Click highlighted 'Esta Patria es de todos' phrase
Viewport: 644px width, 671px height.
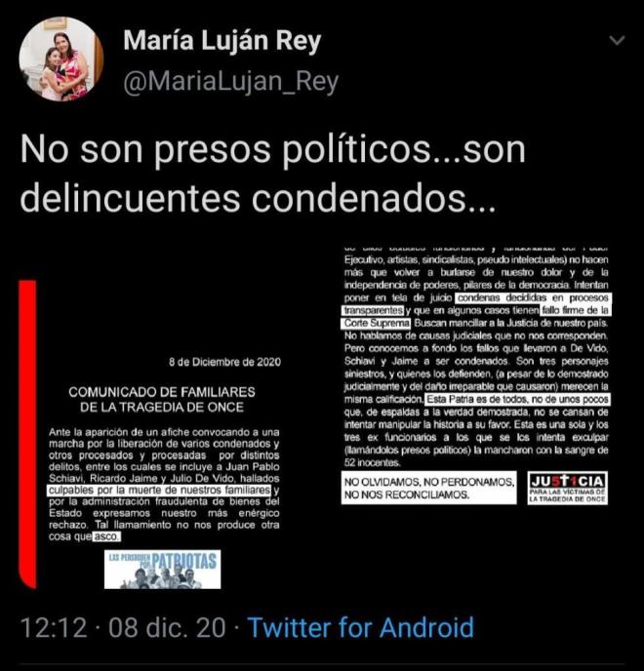518,399
